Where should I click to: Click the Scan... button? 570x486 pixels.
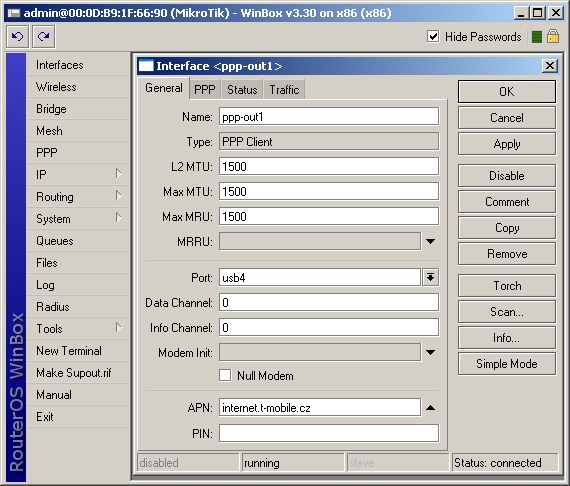(x=507, y=312)
